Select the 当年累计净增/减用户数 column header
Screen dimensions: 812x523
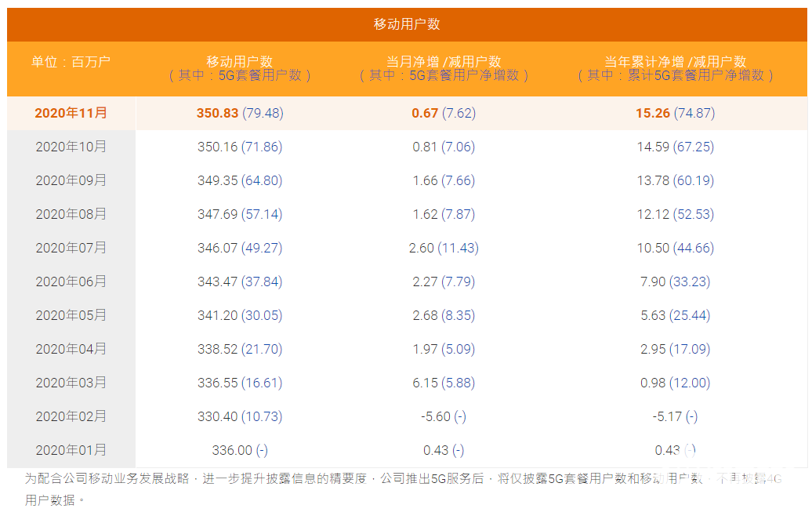point(675,68)
